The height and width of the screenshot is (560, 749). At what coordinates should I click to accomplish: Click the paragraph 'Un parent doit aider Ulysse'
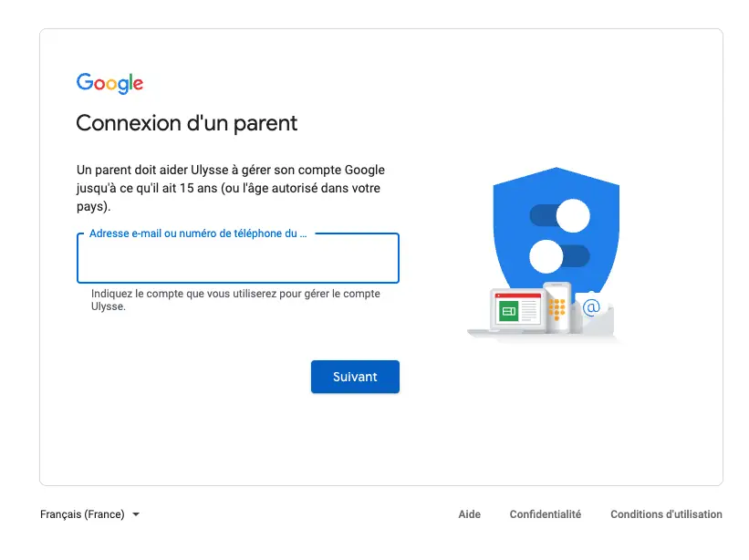(x=231, y=188)
